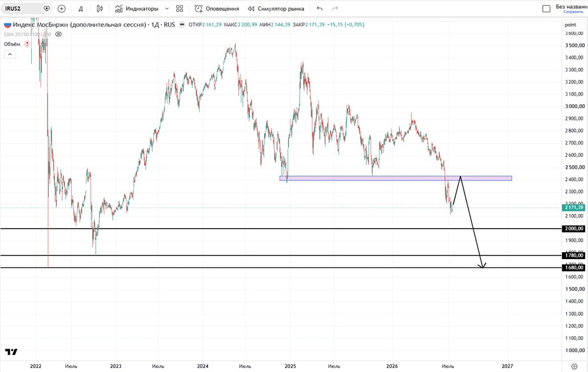Open chart settings gear at bottom right
This screenshot has height=372, width=588.
pos(574,366)
